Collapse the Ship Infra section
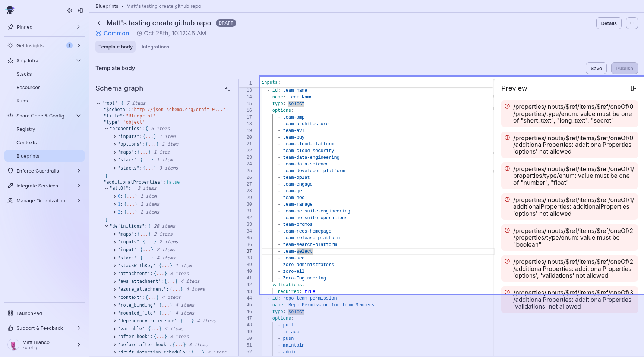644x357 pixels. (78, 61)
